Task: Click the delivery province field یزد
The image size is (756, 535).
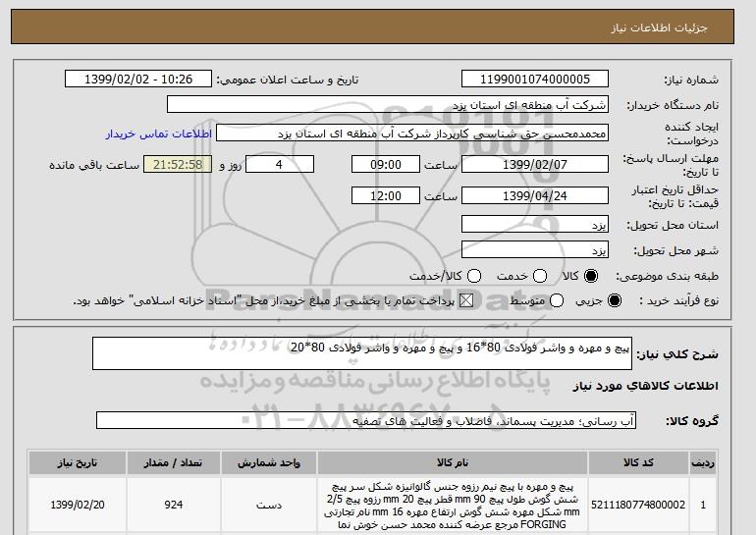Action: (535, 225)
